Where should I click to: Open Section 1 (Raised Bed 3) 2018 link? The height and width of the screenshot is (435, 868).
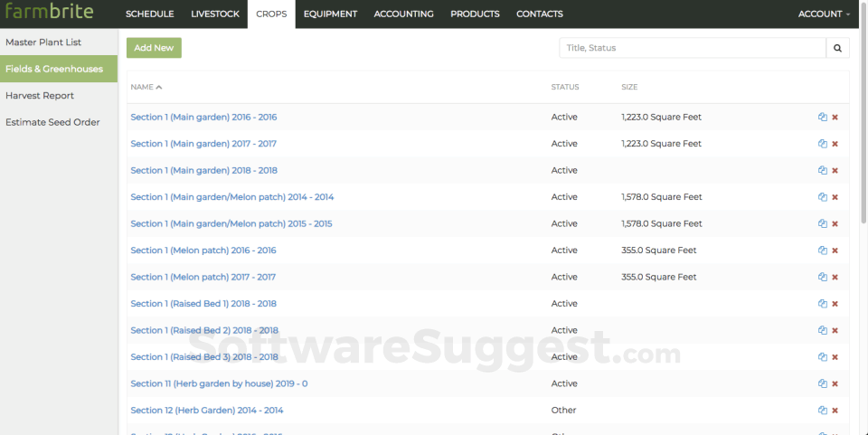[204, 357]
